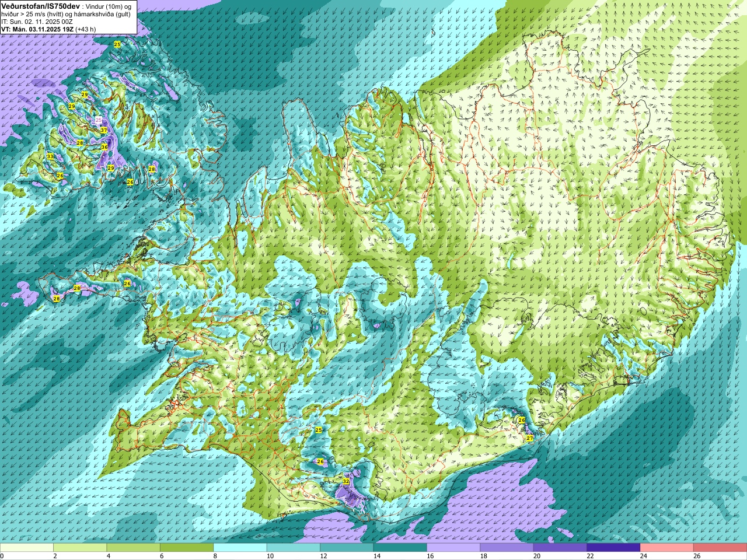Click the 18 tick label on the scale
Viewport: 747px width, 560px height.
(484, 556)
